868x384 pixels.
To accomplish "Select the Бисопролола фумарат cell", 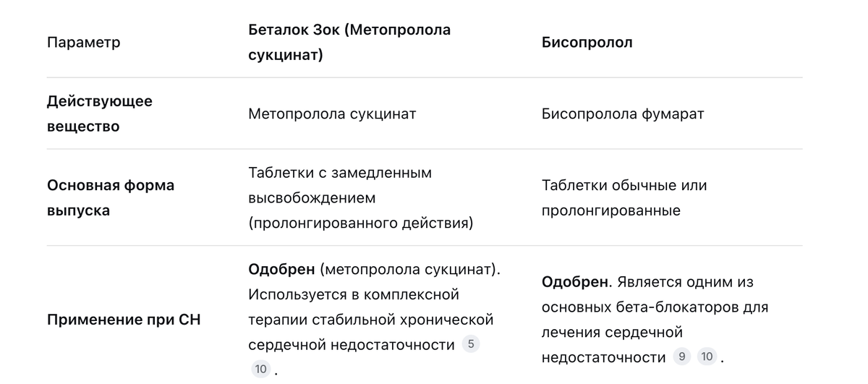I will [622, 114].
